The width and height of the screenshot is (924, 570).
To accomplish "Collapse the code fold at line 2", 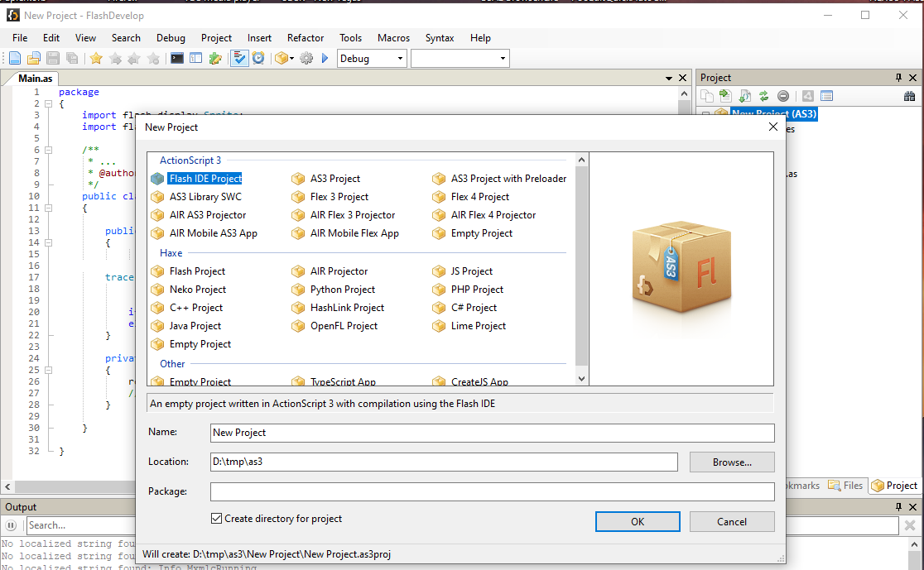I will tap(49, 103).
